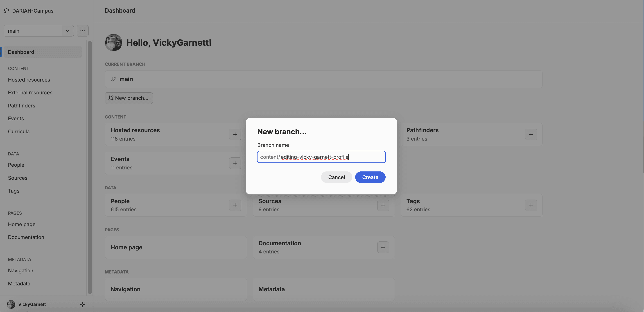Add new Sources entry plus icon

383,205
